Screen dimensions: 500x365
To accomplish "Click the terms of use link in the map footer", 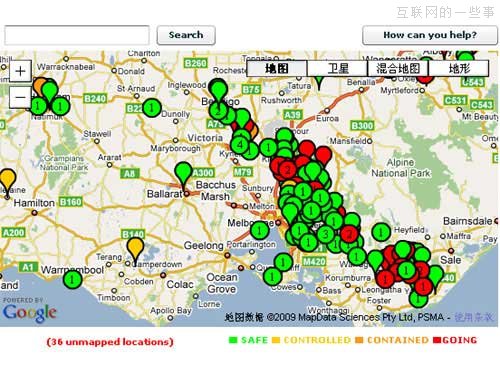I will 473,317.
